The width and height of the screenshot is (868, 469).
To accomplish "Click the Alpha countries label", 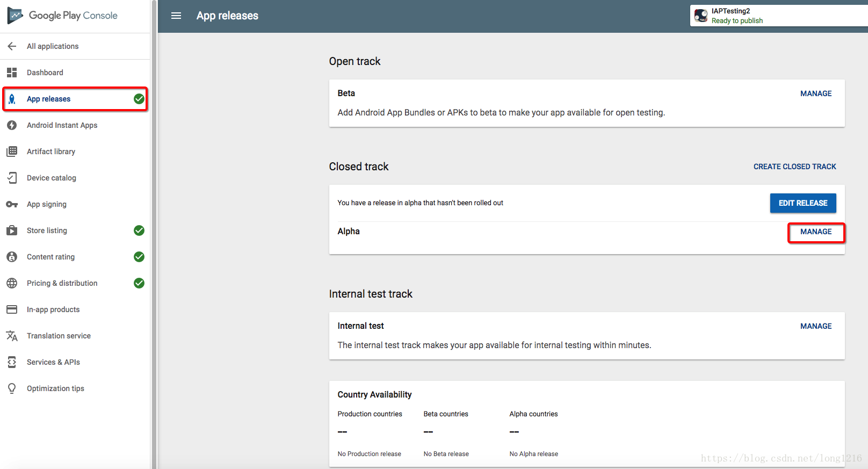I will coord(533,414).
